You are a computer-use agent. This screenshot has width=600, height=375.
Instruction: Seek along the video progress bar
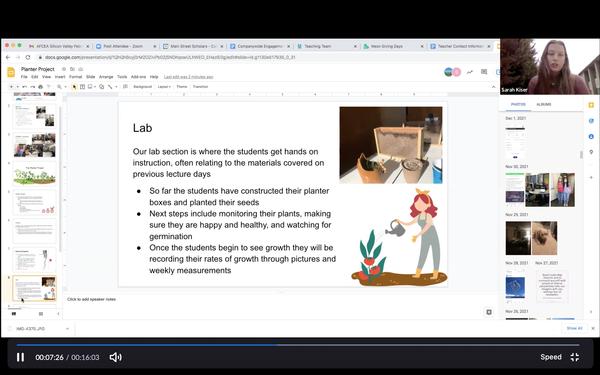click(x=298, y=345)
